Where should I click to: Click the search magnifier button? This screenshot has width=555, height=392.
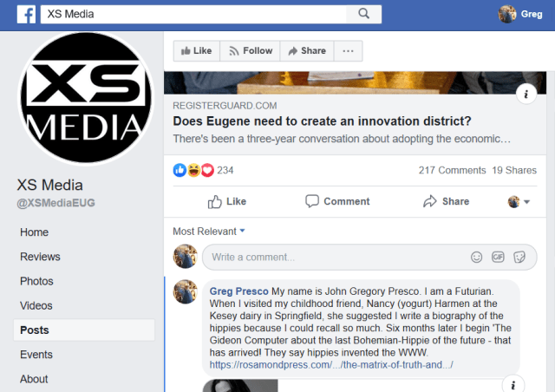pos(363,15)
